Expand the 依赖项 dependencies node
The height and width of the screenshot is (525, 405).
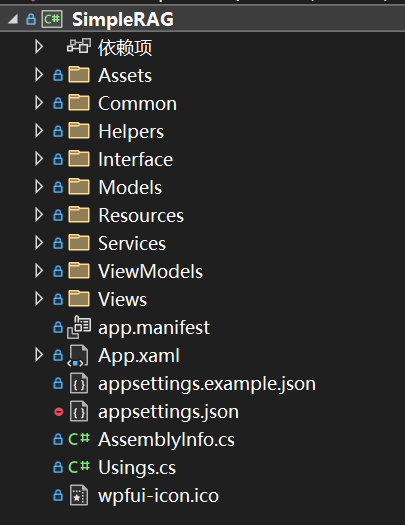pyautogui.click(x=39, y=47)
